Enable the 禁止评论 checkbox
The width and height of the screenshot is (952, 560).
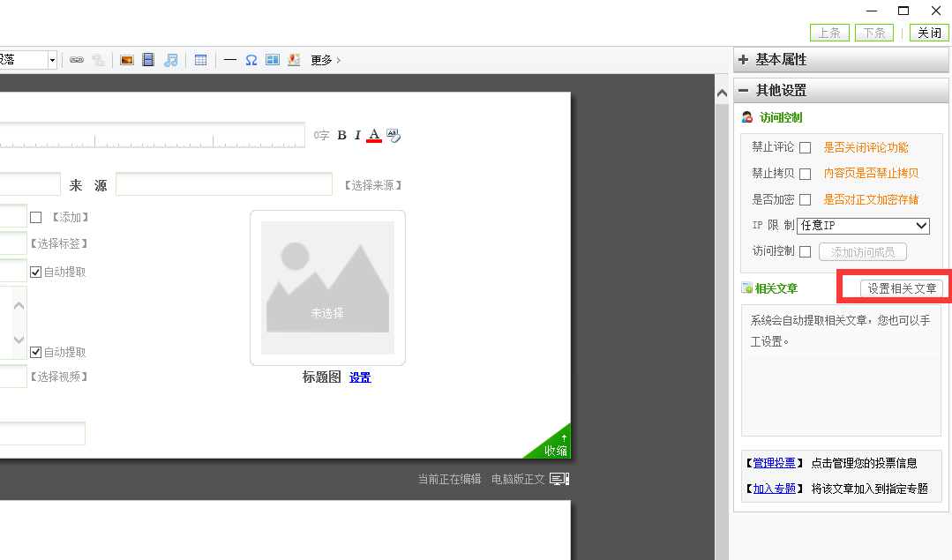[x=805, y=148]
